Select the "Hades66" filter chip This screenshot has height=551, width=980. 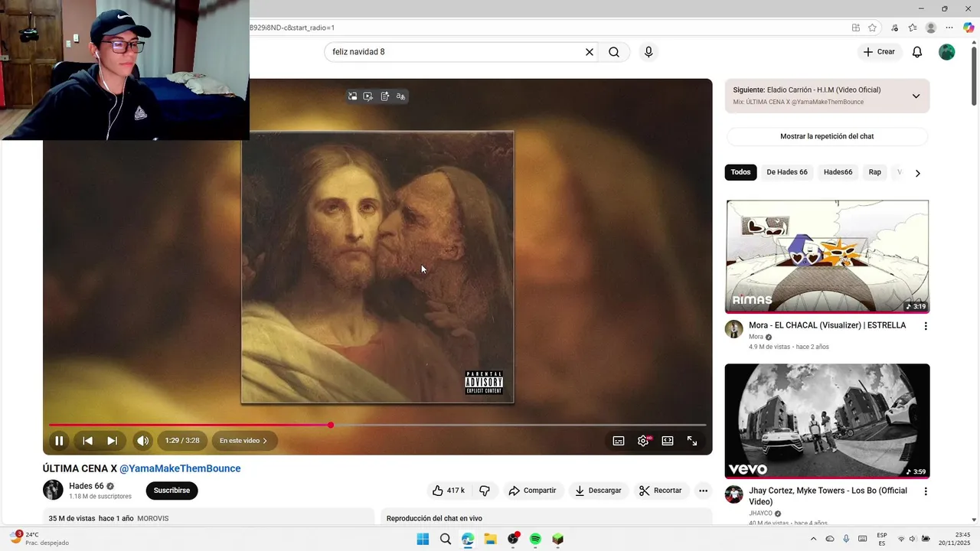[838, 172]
